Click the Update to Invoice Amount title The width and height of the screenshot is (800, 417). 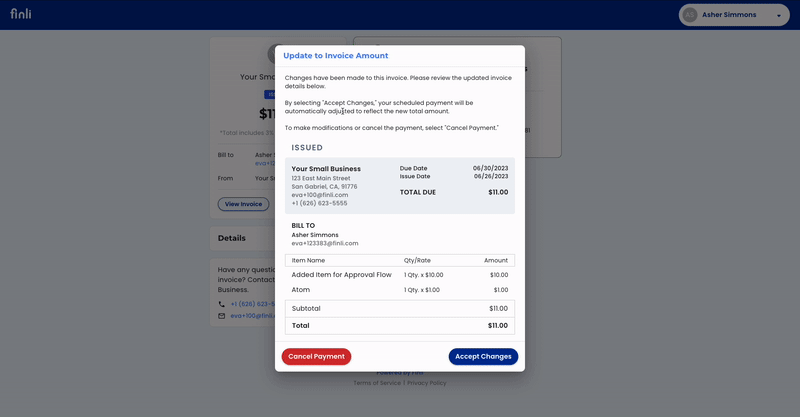(336, 56)
